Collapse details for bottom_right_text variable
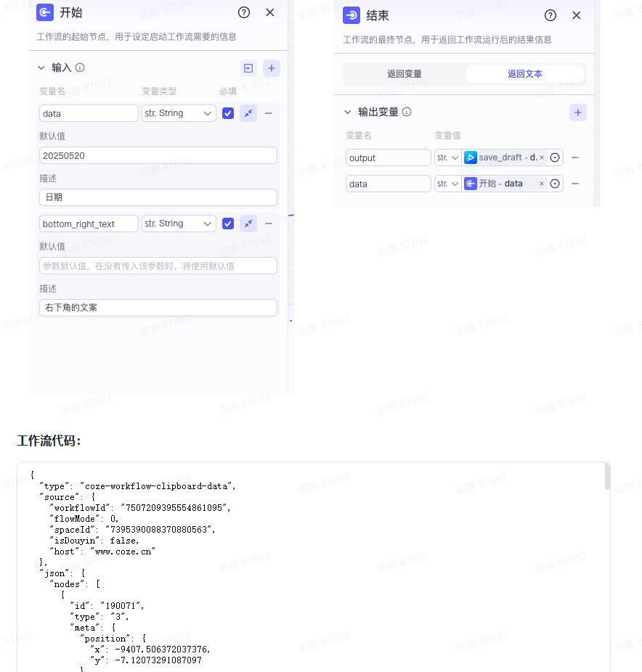 click(248, 224)
